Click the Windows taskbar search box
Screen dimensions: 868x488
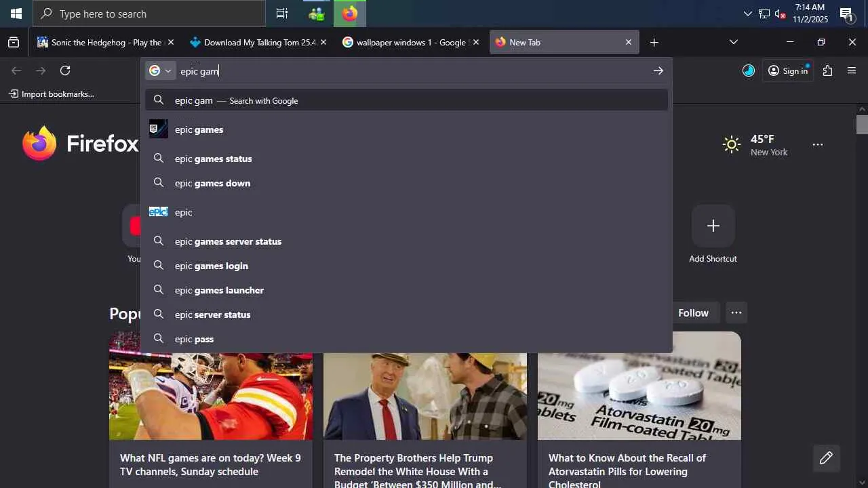(149, 14)
